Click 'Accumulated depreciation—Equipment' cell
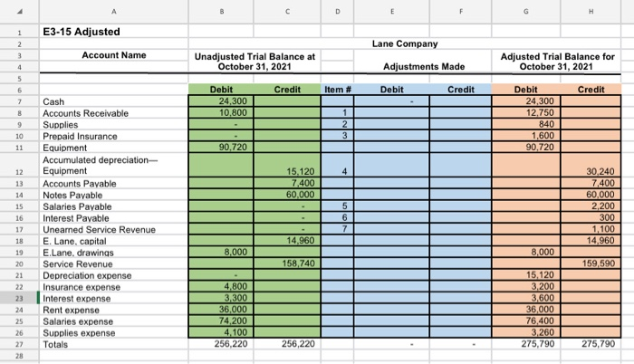 click(x=113, y=165)
